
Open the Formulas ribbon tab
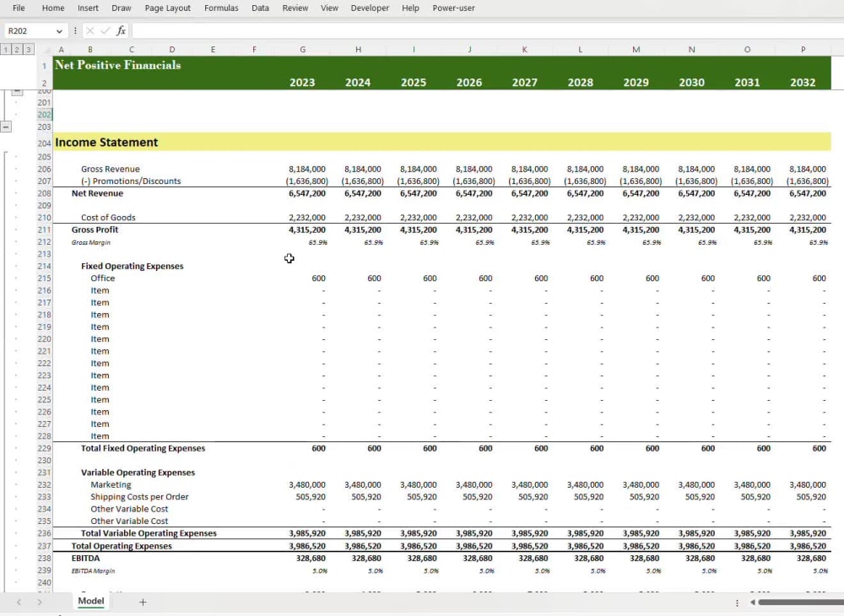coord(221,8)
